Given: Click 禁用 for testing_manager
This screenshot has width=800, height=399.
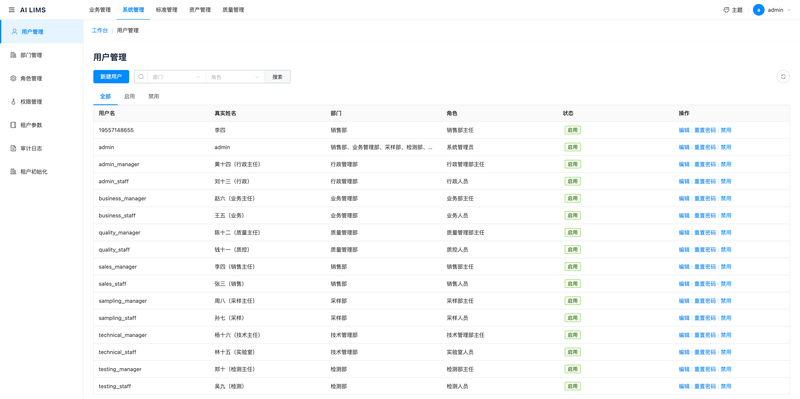Looking at the screenshot, I should [726, 369].
